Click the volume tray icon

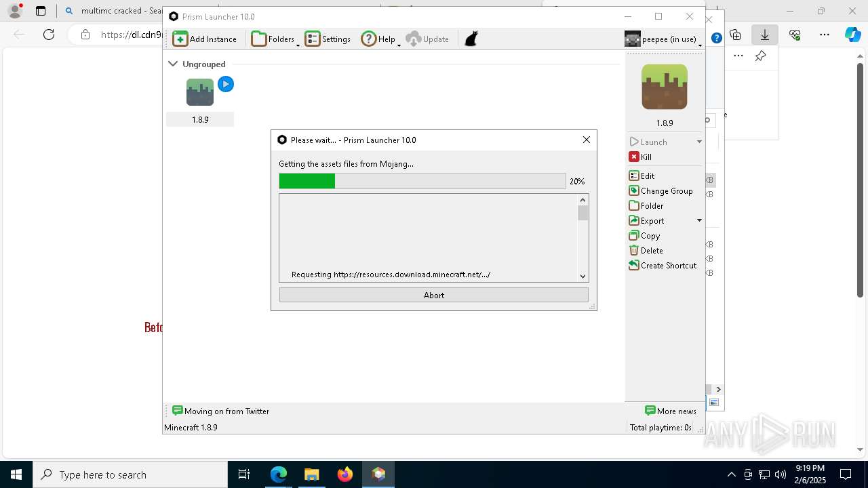point(781,474)
